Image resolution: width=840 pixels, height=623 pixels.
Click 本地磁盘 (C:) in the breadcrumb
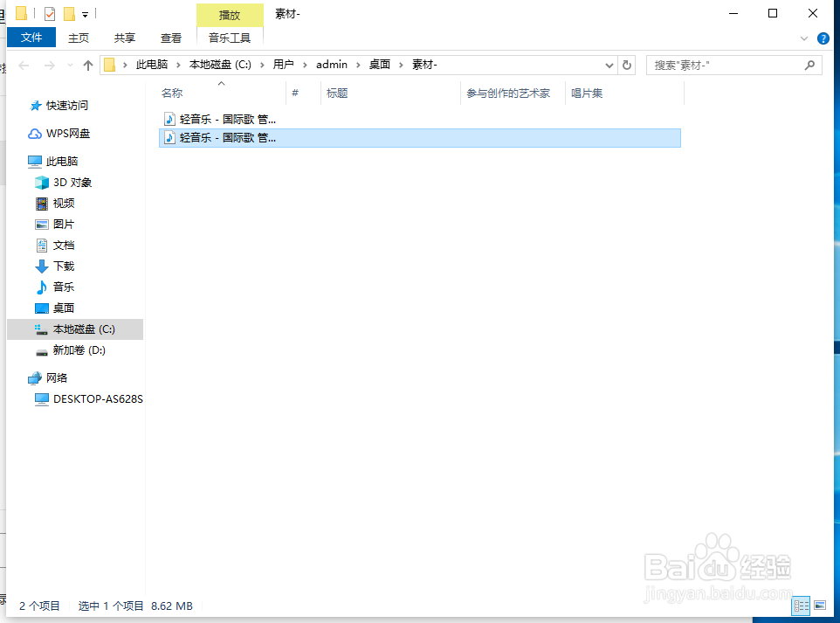[x=220, y=65]
